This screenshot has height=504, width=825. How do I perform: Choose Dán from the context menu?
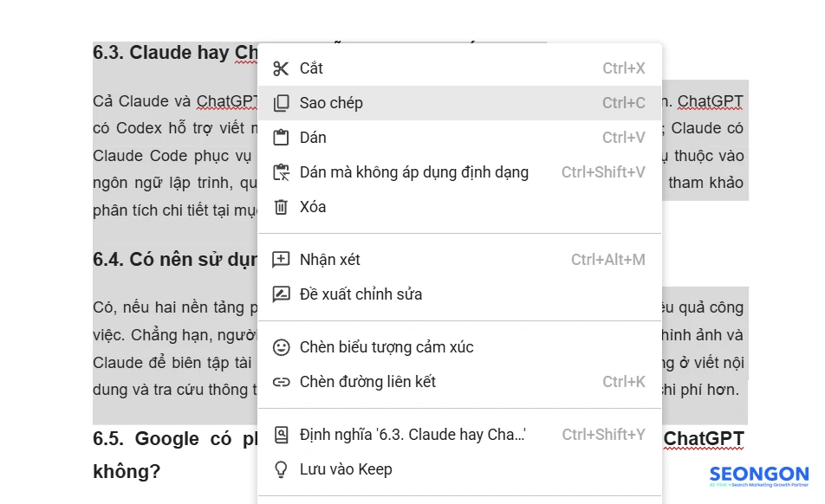tap(459, 138)
